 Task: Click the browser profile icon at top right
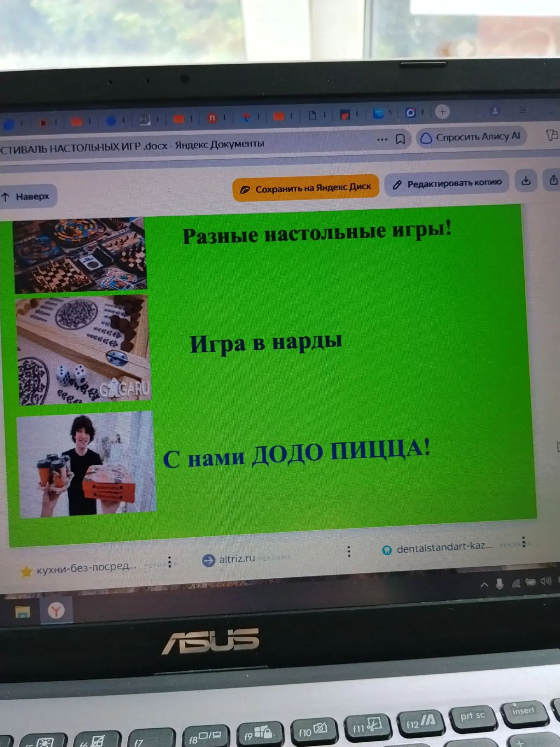[495, 111]
